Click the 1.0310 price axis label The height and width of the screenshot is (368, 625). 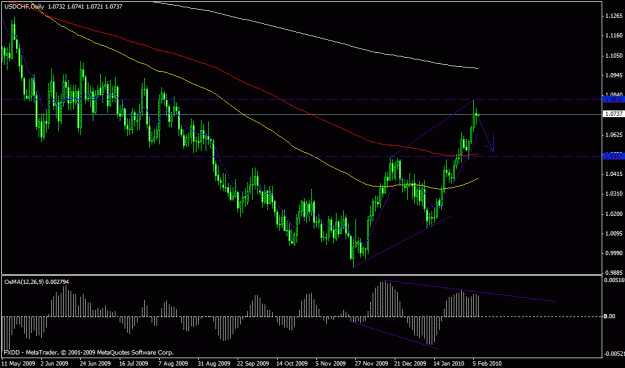[x=614, y=194]
